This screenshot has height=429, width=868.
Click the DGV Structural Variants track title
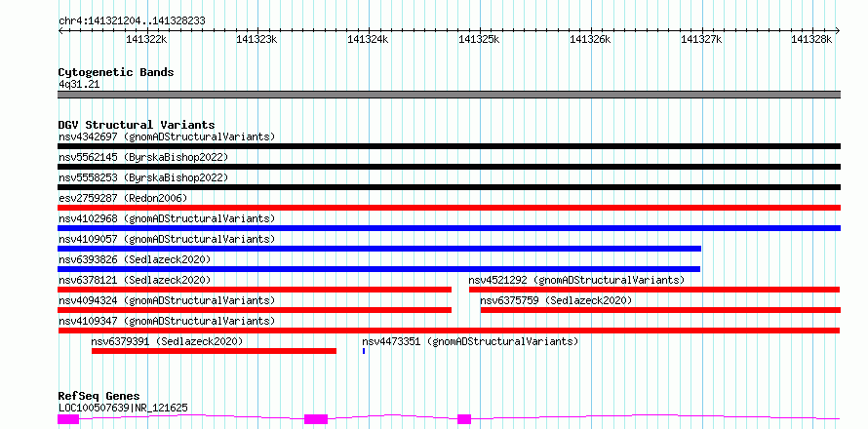[137, 125]
